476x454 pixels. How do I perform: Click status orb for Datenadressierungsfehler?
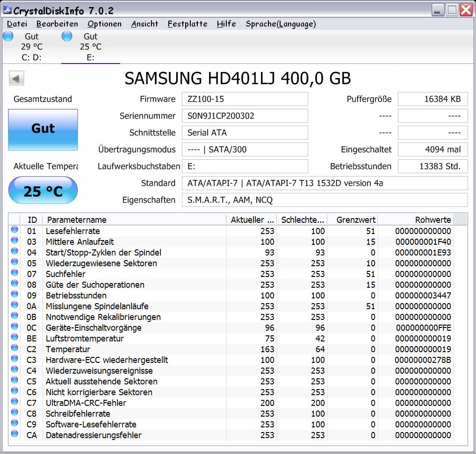tap(14, 433)
